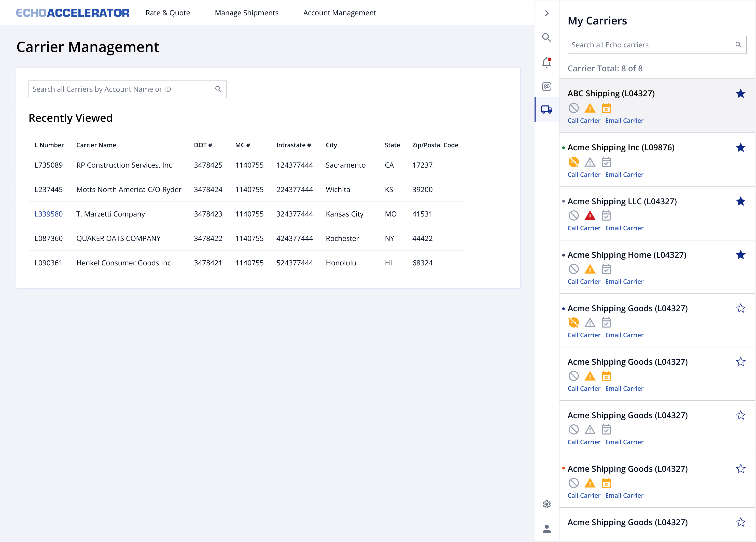Select the truck carriers icon in sidebar

tap(547, 110)
